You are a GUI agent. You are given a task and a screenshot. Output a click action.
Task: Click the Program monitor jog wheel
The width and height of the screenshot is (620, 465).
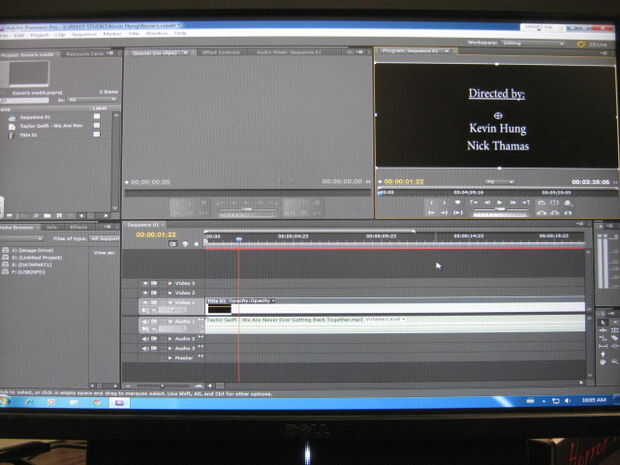click(500, 215)
